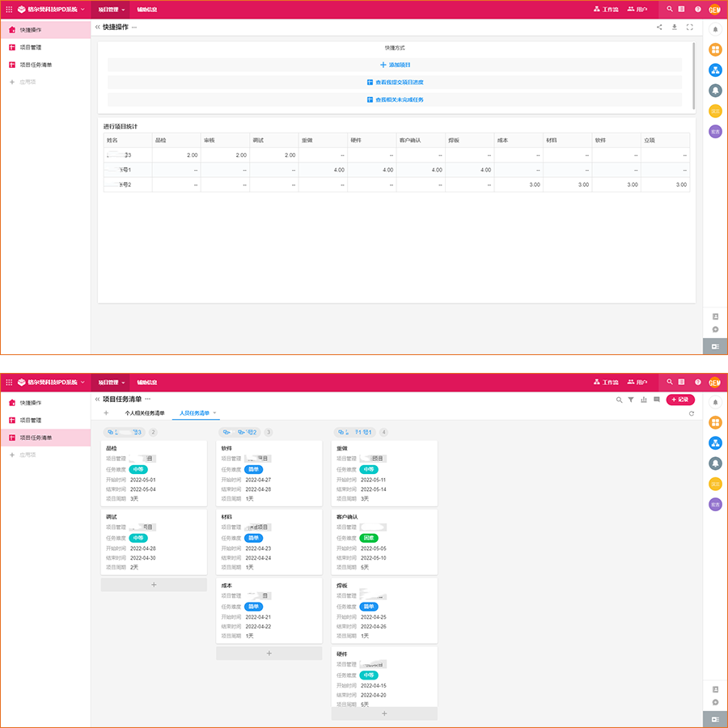Open the 查看我提交项目进度 shortcut link
The height and width of the screenshot is (728, 728).
pos(395,83)
